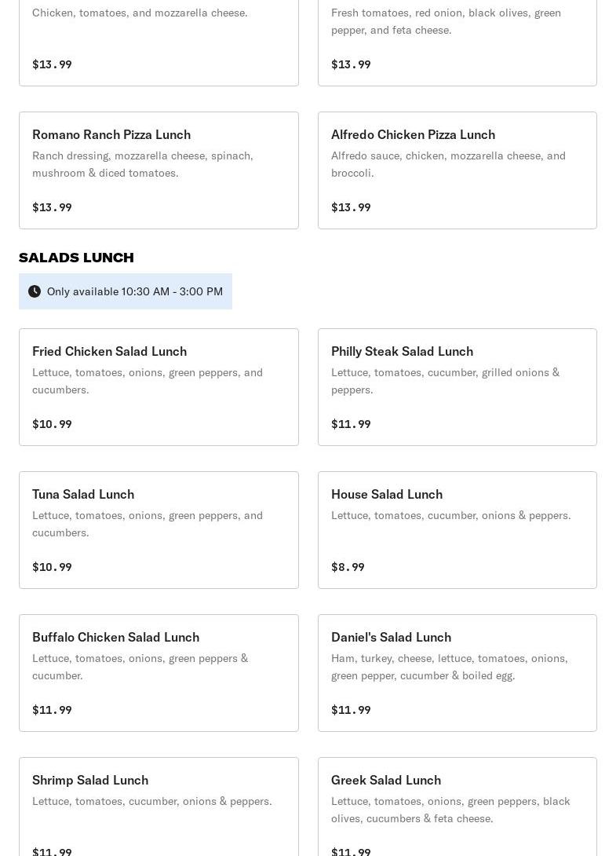Open the Daniel's Salad Lunch card
This screenshot has height=856, width=616.
(x=457, y=673)
